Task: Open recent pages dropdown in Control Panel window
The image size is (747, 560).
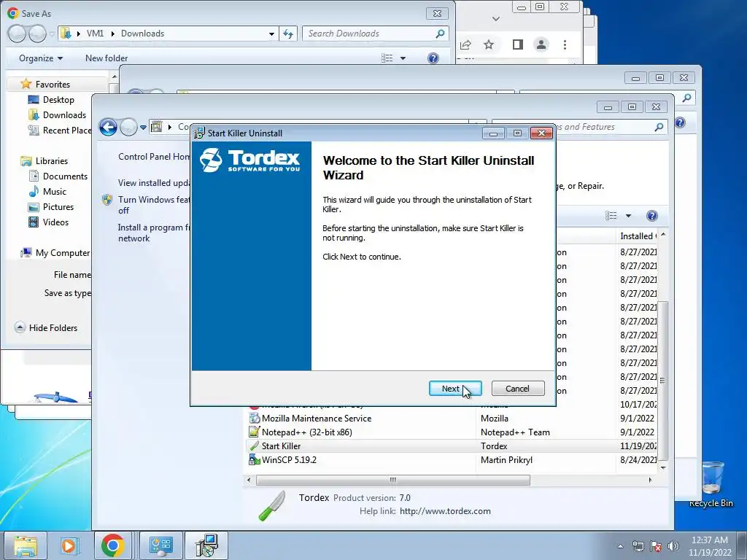Action: point(143,128)
